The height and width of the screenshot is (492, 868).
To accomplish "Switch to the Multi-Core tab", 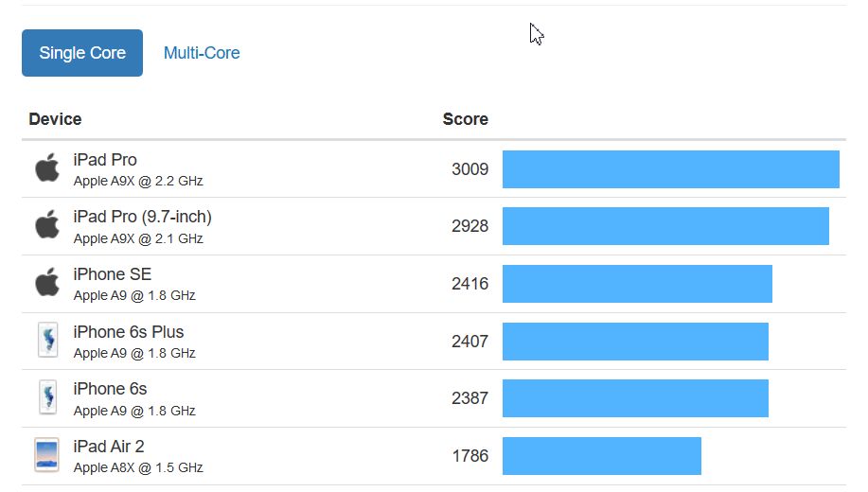I will point(202,53).
